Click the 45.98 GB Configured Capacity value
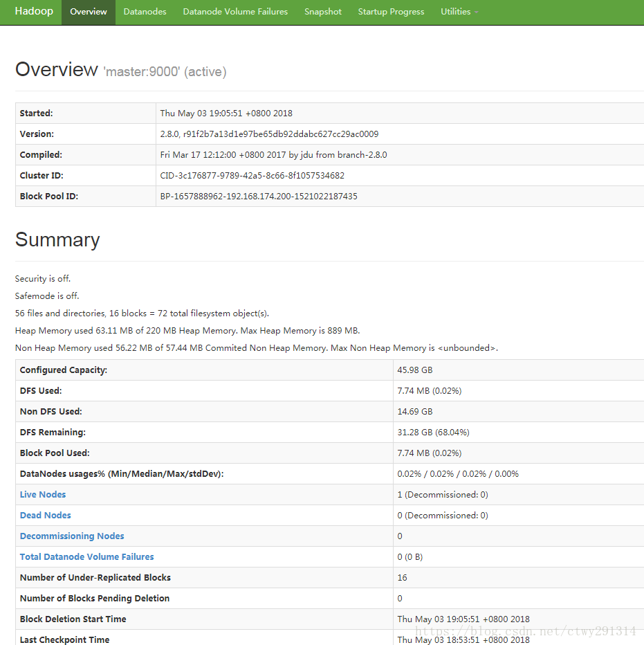Screen dimensions: 644x645 click(x=415, y=370)
